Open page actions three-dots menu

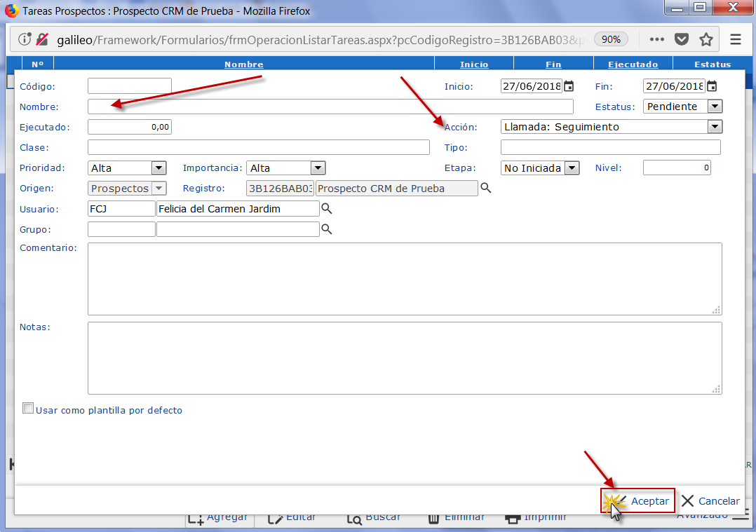[656, 39]
